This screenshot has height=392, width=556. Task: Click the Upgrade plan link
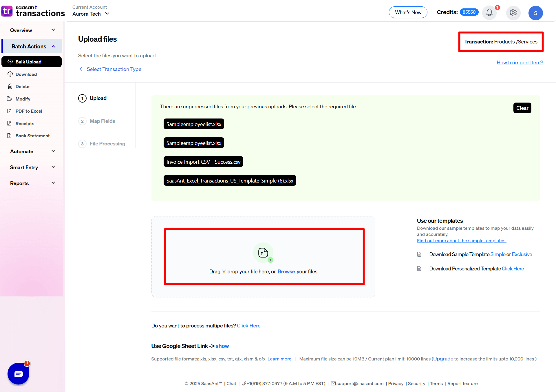pos(443,359)
